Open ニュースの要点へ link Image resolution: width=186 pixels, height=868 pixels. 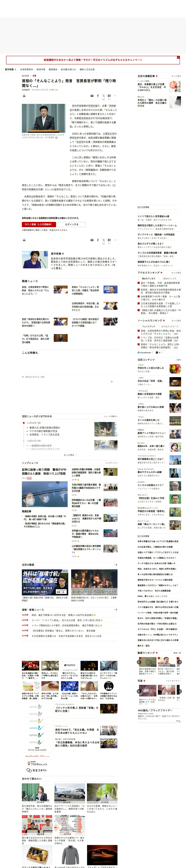tap(110, 416)
